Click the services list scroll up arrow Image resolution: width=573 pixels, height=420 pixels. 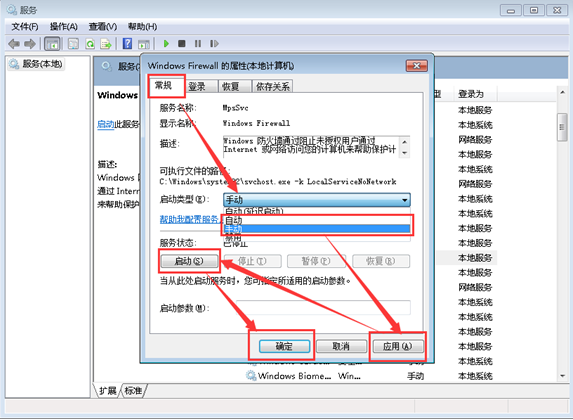tap(562, 93)
